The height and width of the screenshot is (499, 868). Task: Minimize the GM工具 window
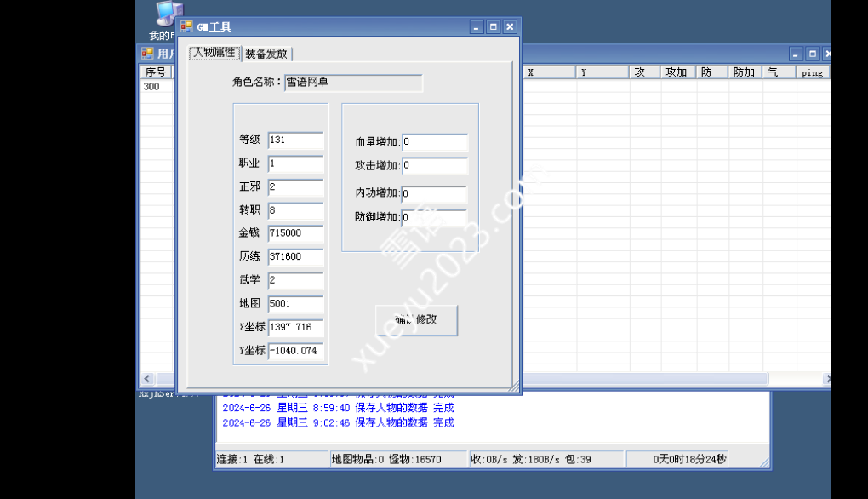(477, 27)
